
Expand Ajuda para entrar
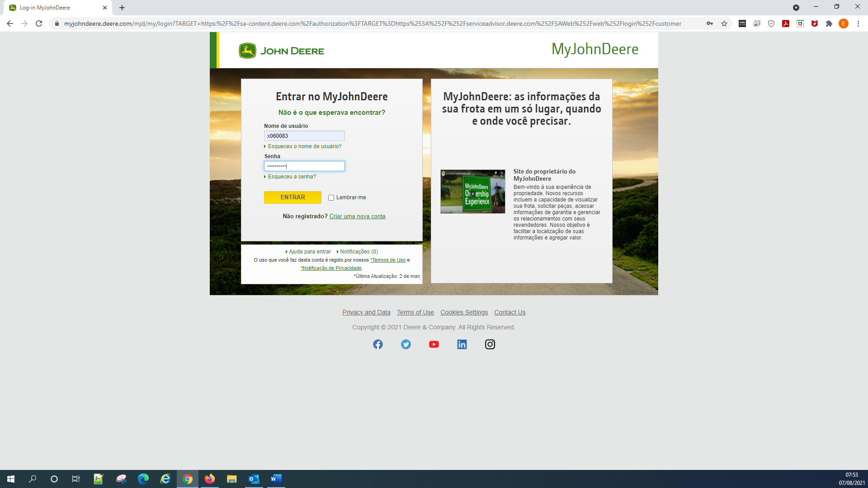309,252
